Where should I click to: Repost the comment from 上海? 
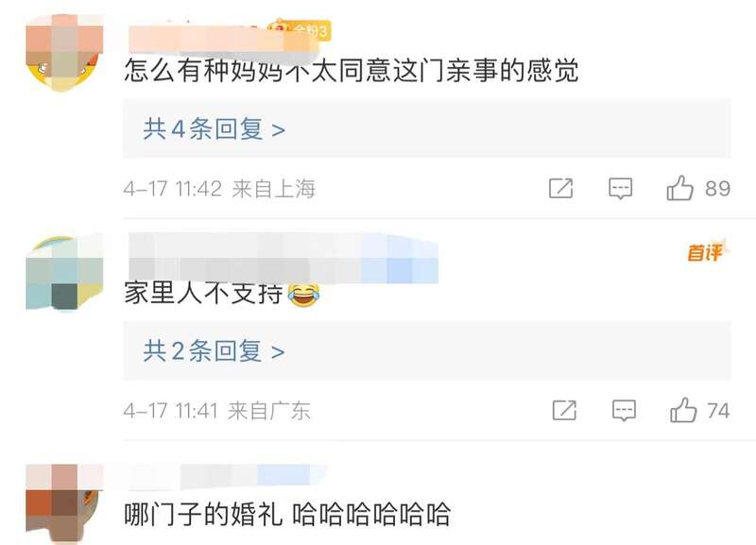(x=561, y=188)
